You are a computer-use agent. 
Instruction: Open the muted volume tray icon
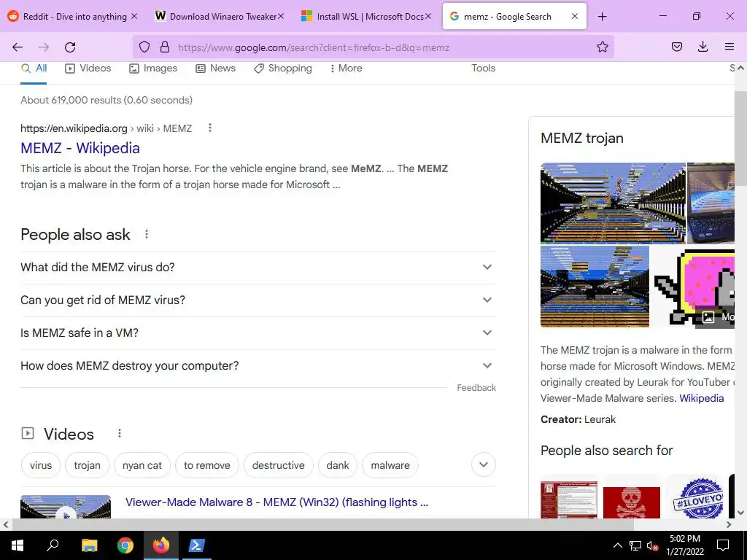[x=652, y=545]
